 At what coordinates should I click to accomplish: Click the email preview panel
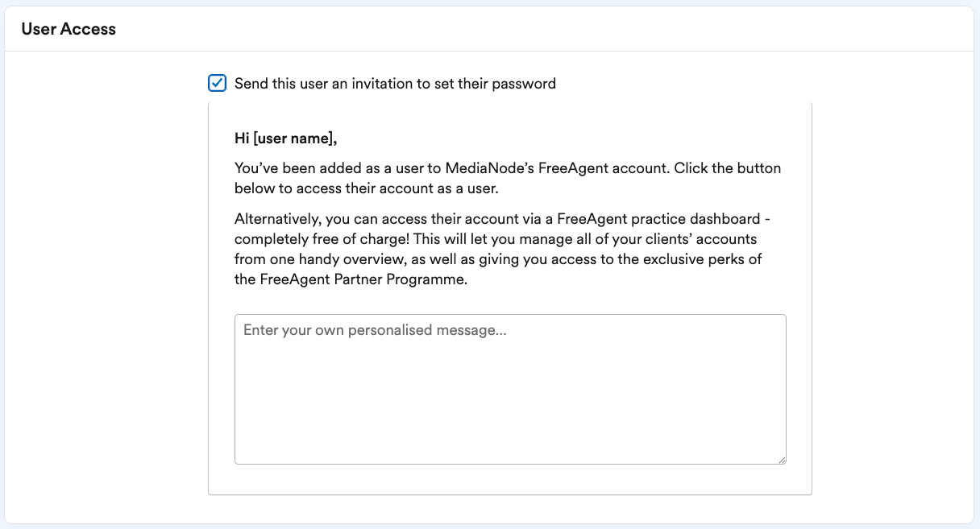tap(510, 298)
